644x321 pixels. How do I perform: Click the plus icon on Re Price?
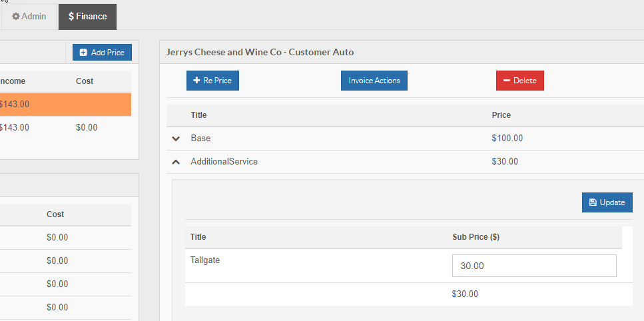tap(196, 81)
